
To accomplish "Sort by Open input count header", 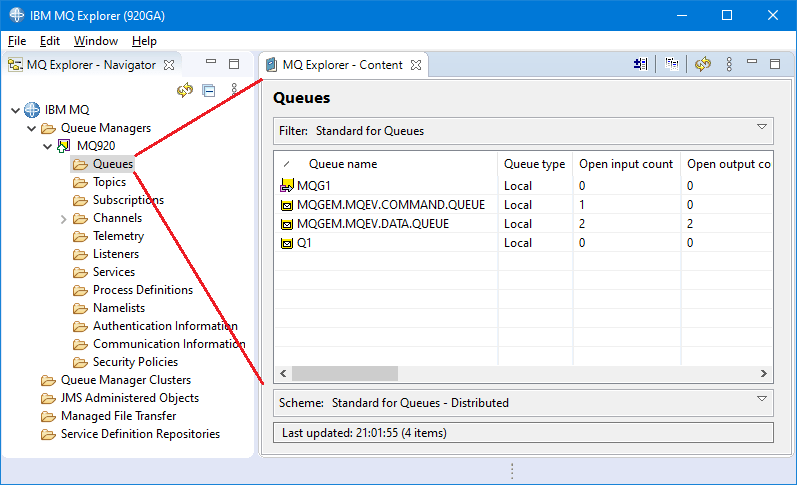I will 626,164.
